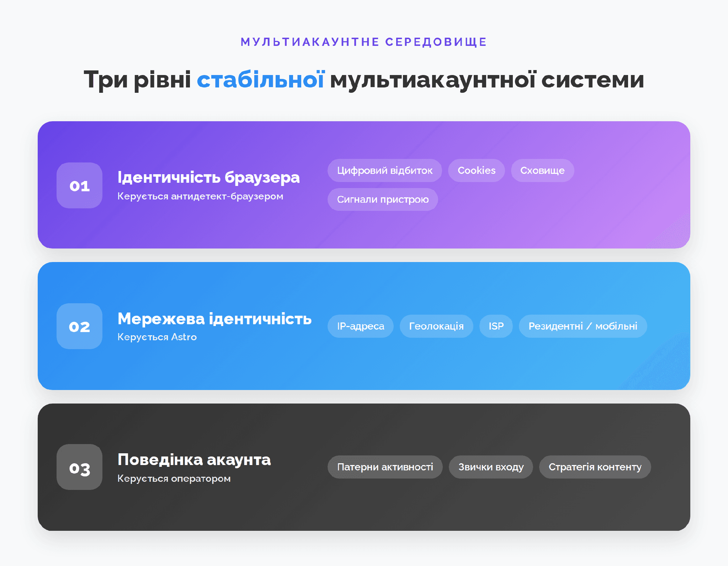Click the Ідентичність браузера heading
This screenshot has width=728, height=566.
[x=208, y=177]
